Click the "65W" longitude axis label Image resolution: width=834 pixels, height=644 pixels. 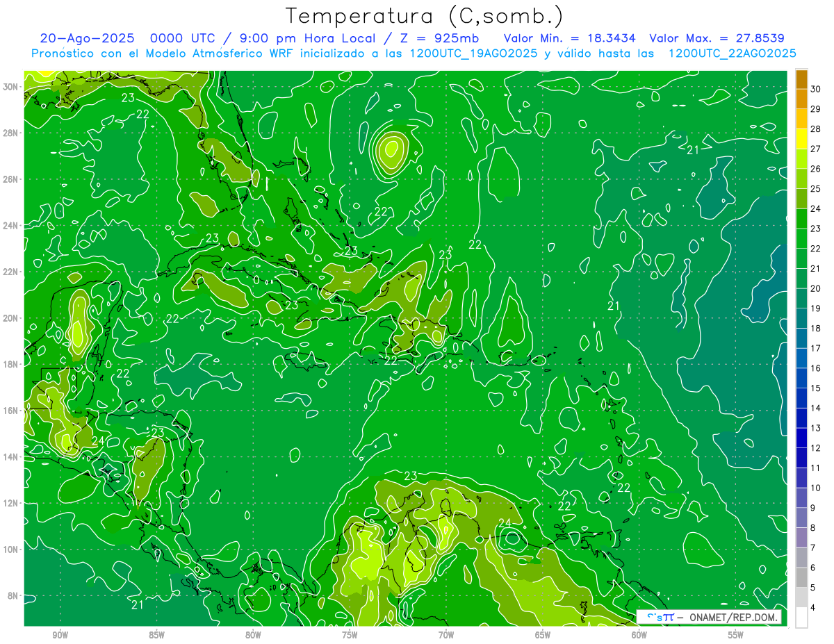[543, 635]
